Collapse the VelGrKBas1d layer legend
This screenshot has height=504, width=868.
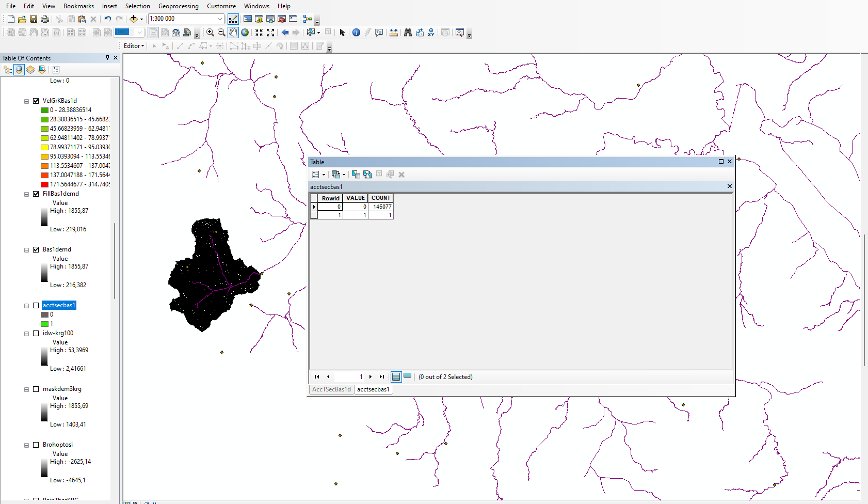(26, 101)
